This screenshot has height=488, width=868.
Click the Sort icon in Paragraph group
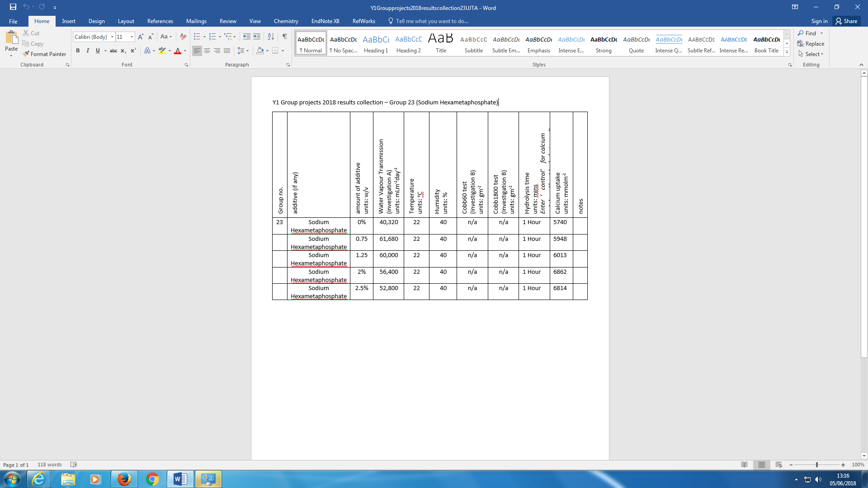coord(271,37)
